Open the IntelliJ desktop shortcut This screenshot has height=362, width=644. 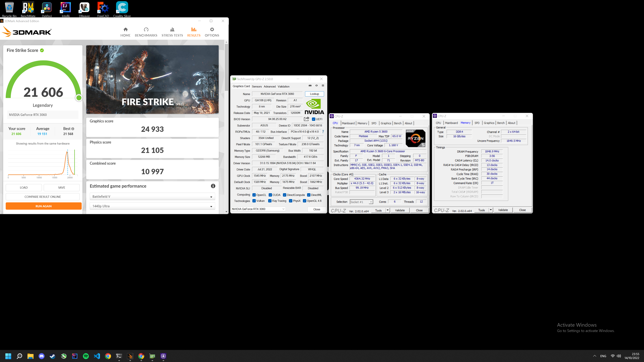pyautogui.click(x=66, y=9)
